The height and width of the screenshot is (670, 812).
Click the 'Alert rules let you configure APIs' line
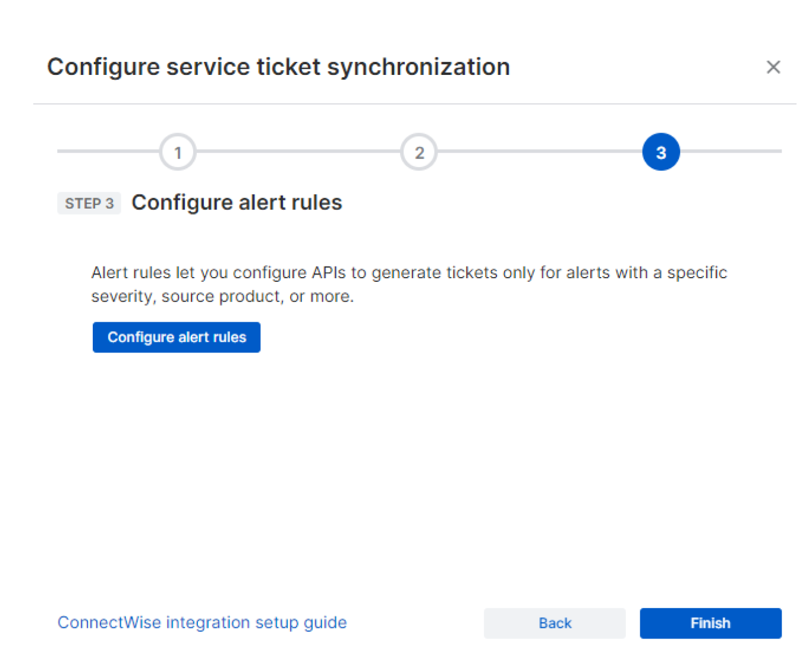[409, 272]
